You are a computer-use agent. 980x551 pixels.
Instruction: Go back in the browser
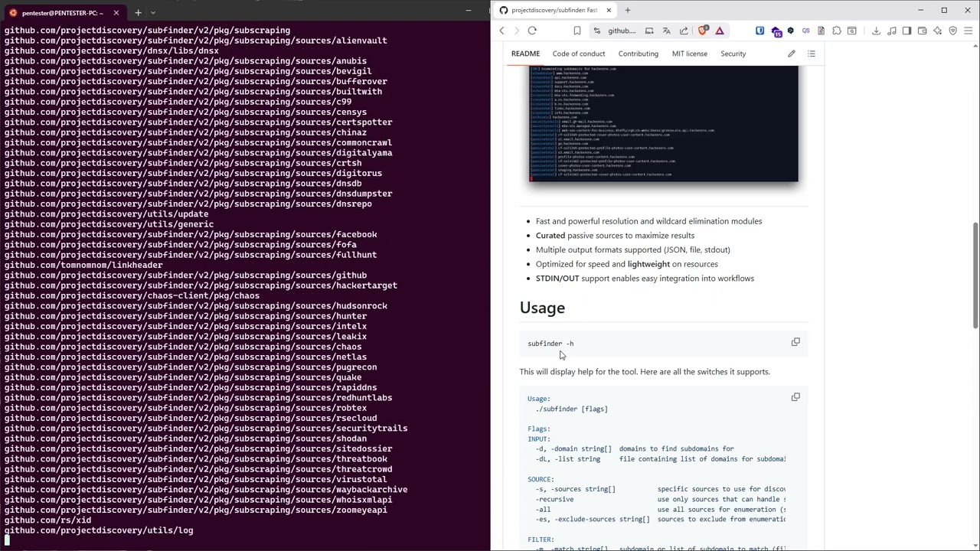coord(502,31)
